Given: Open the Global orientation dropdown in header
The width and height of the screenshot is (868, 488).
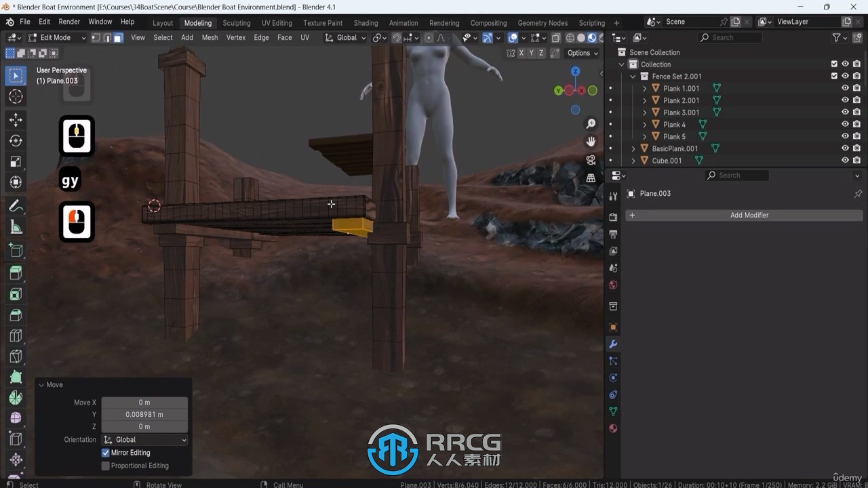Looking at the screenshot, I should tap(344, 38).
